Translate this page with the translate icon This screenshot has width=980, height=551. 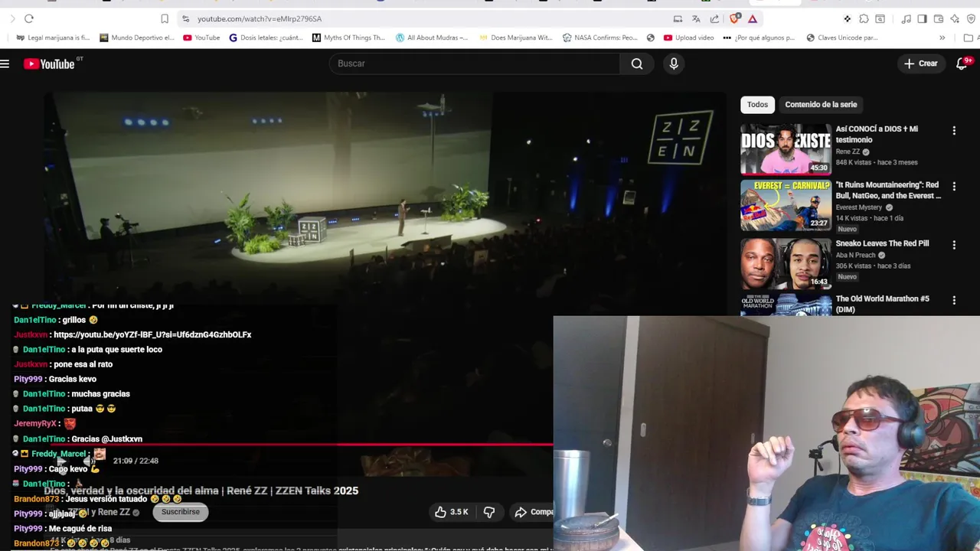click(x=696, y=18)
